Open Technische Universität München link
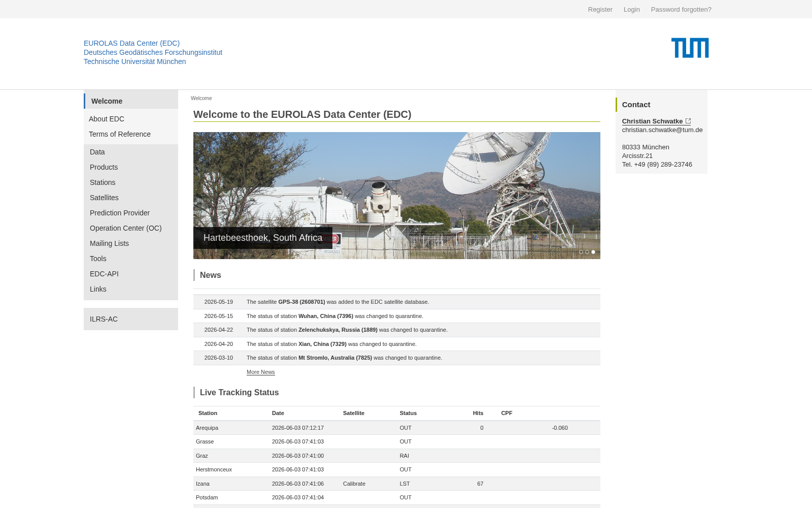812x508 pixels. click(134, 61)
